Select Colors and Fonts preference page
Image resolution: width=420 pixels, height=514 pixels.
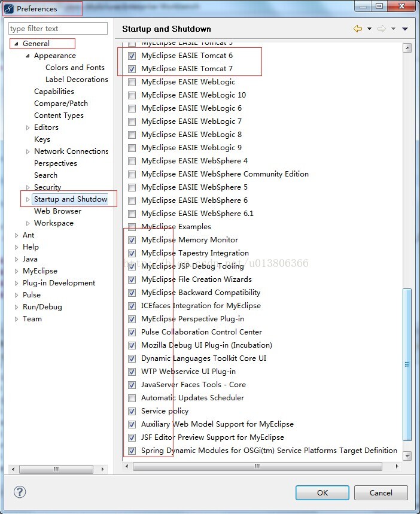[75, 68]
